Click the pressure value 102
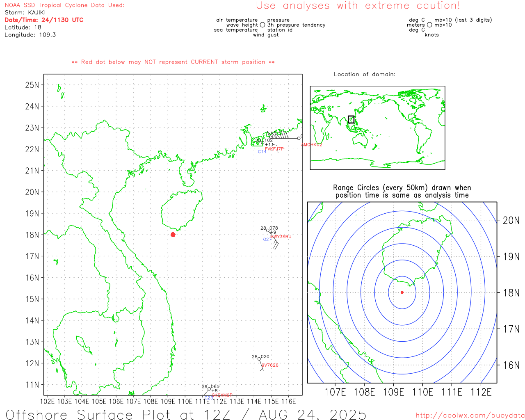This screenshot has width=525, height=420. coord(269,140)
